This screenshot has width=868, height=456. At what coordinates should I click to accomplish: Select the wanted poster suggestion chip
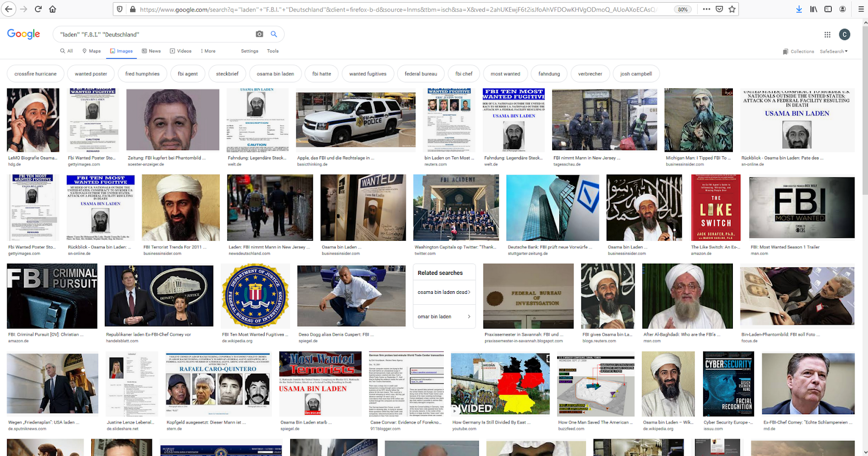(91, 74)
